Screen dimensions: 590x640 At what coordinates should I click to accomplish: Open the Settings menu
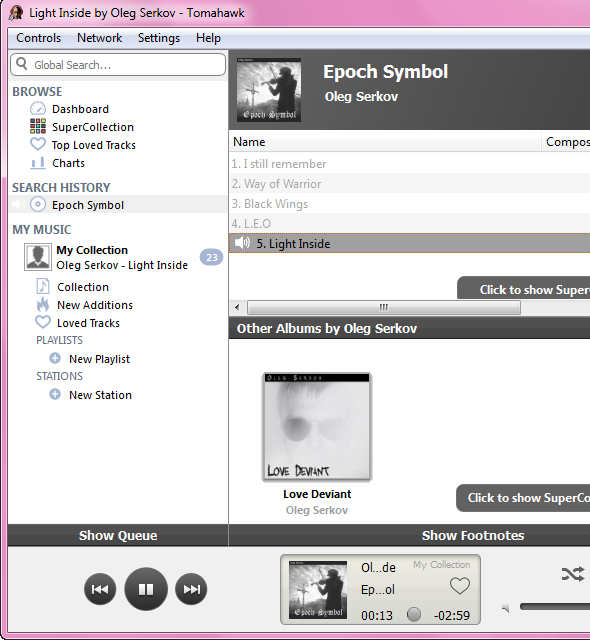pos(159,38)
